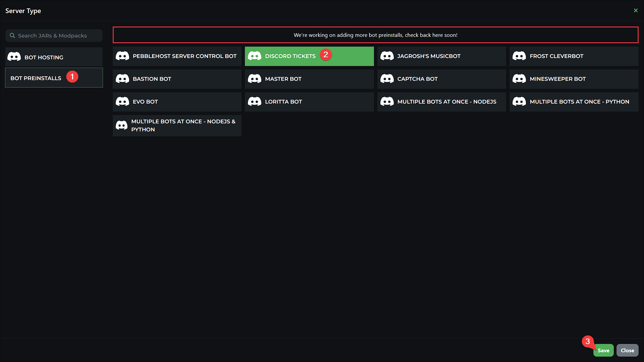This screenshot has width=644, height=362.
Task: Choose Multiple Bots At Once - NodeJS & Python
Action: (177, 125)
